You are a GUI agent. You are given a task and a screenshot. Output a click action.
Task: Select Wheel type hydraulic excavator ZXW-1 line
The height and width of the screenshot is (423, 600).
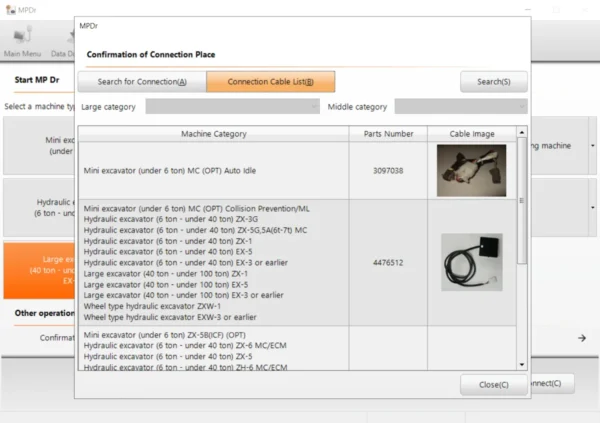click(x=152, y=306)
